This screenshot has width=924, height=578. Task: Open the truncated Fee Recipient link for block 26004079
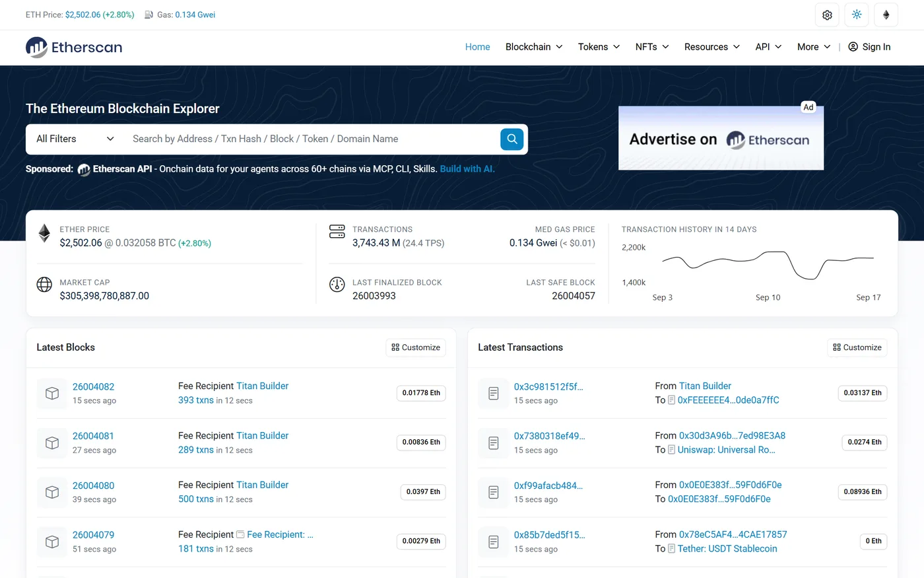(280, 534)
